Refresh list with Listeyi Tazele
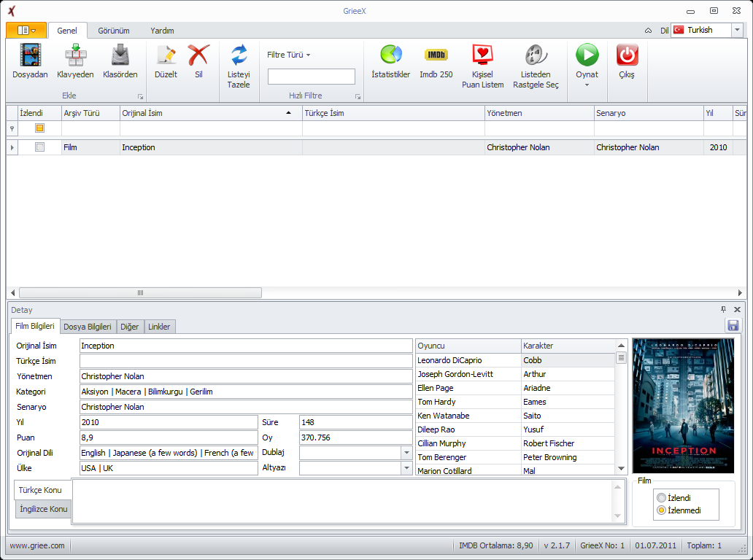The image size is (753, 560). [x=239, y=55]
